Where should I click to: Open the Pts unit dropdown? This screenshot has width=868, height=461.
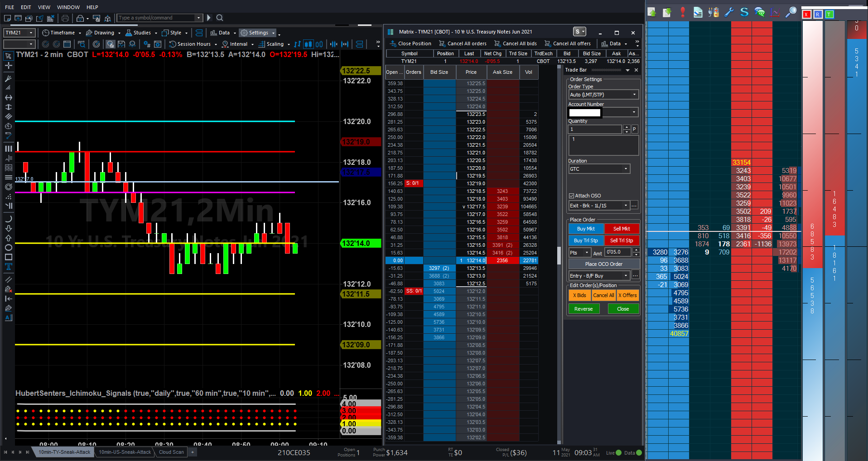tap(580, 253)
